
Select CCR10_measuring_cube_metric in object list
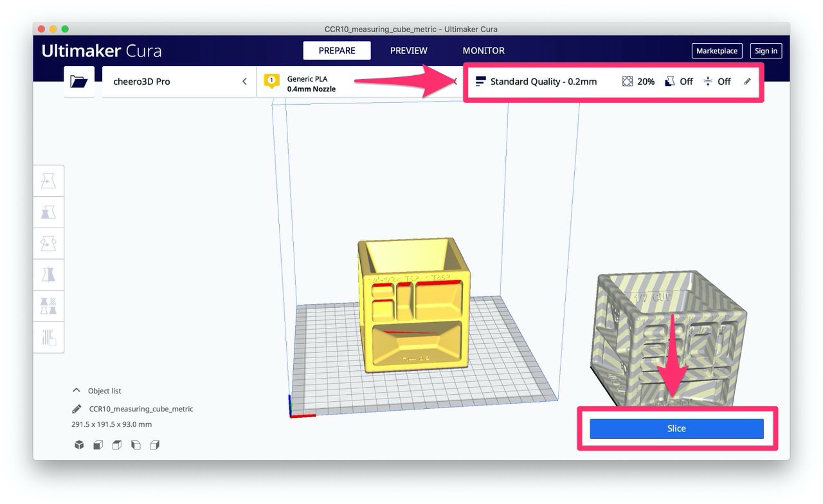click(141, 409)
